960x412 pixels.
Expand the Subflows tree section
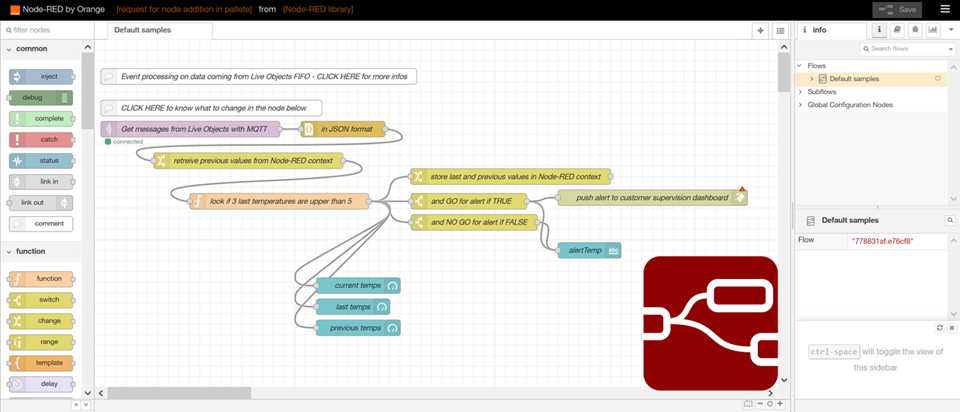click(800, 92)
